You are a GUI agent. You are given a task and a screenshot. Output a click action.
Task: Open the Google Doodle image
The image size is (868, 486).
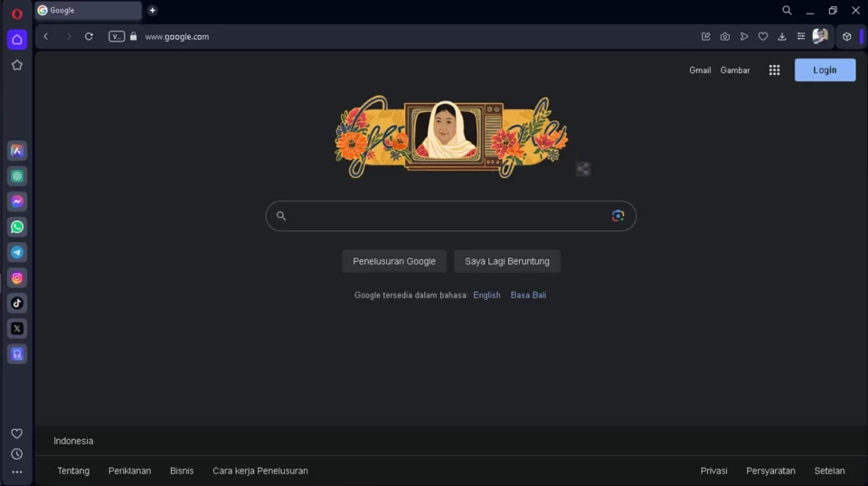pyautogui.click(x=451, y=136)
